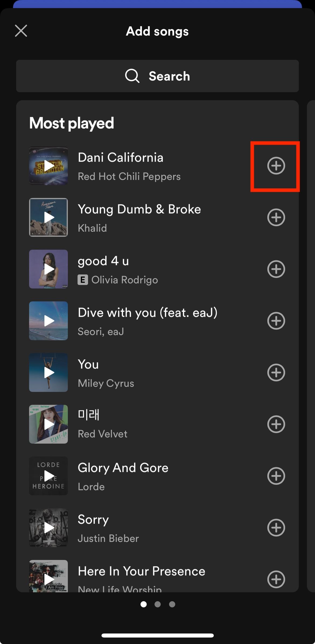Add 미래 by Red Velvet

276,424
